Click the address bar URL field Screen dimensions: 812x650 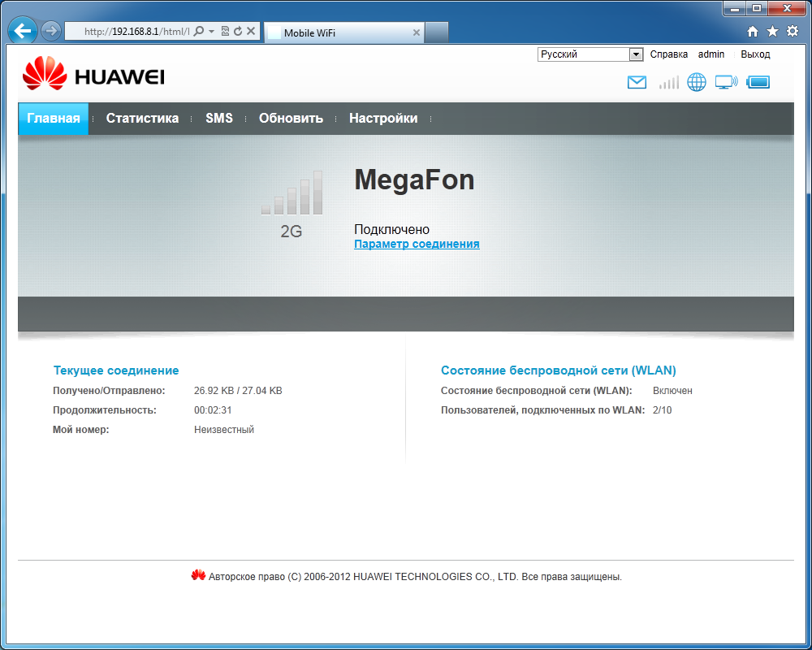136,31
